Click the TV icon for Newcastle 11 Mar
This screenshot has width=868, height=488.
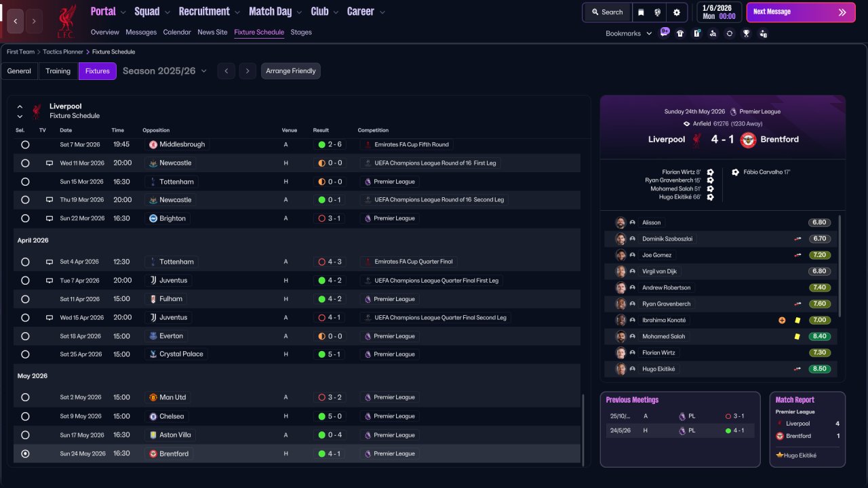[x=50, y=163]
